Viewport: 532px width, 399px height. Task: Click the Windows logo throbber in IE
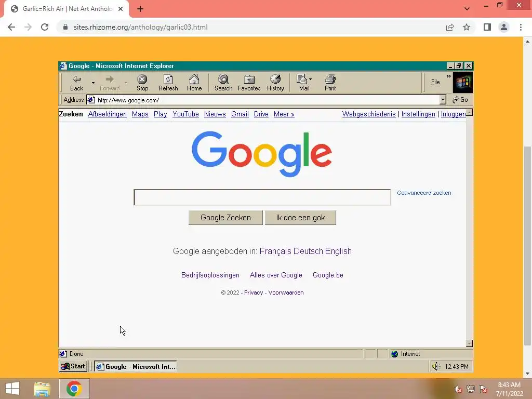(463, 83)
